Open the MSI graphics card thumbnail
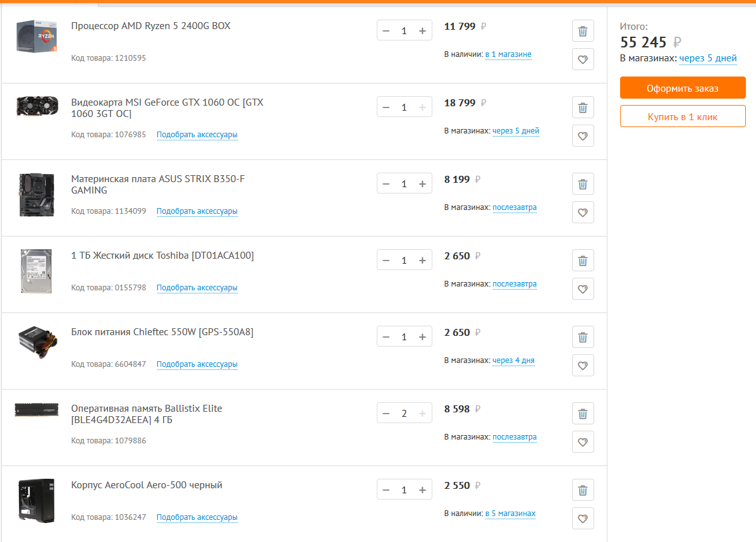The image size is (756, 542). [x=37, y=107]
